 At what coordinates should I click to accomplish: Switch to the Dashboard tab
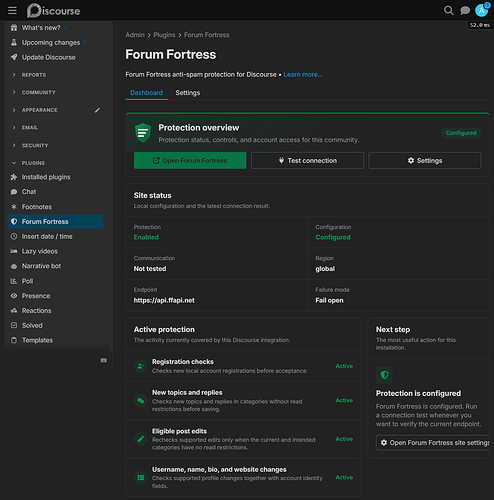[146, 93]
